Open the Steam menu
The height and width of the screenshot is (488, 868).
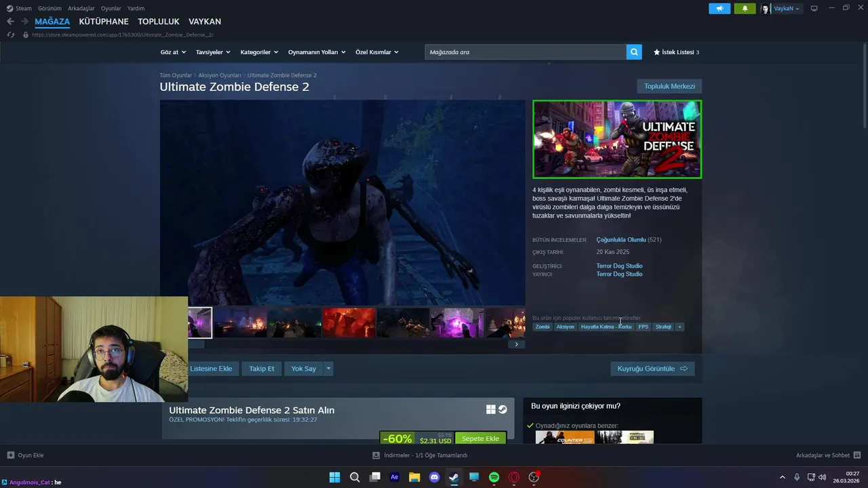(19, 9)
